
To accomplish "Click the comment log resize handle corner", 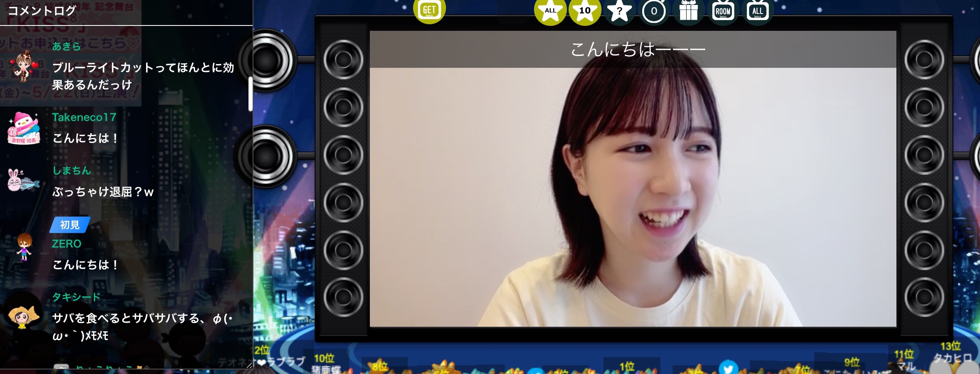I will click(249, 365).
